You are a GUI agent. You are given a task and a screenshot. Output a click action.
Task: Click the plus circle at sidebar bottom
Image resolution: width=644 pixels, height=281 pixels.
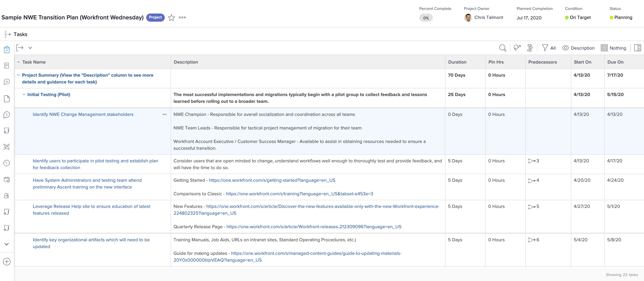click(x=7, y=262)
